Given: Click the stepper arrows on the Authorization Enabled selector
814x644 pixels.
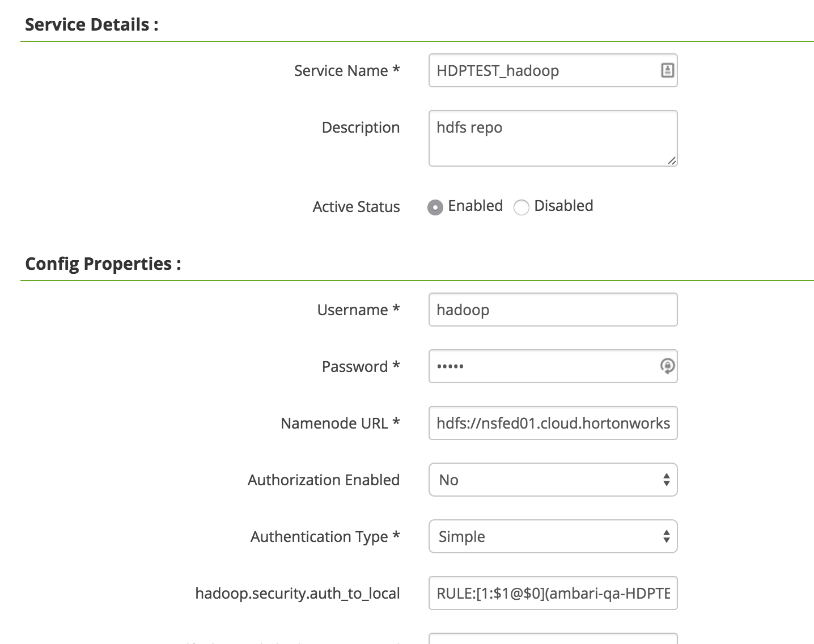Looking at the screenshot, I should coord(667,480).
